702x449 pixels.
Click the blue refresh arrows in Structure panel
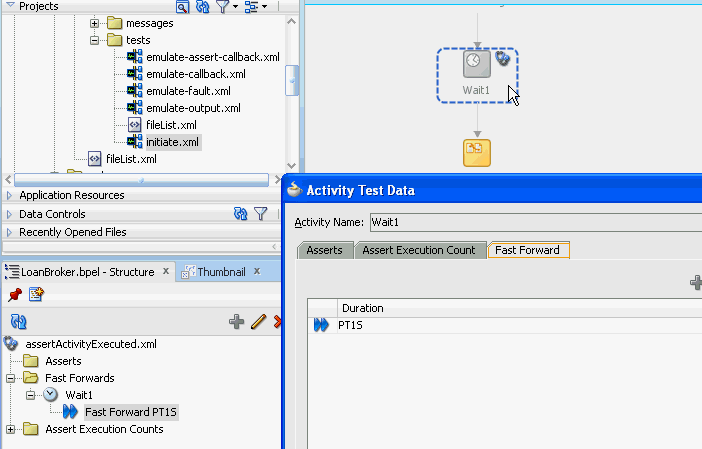(18, 321)
